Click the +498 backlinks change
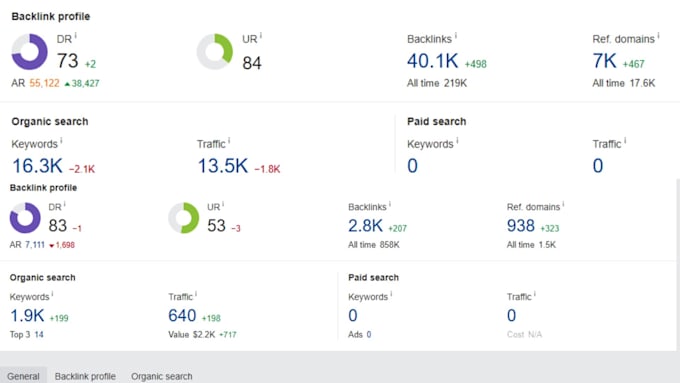 [x=476, y=64]
